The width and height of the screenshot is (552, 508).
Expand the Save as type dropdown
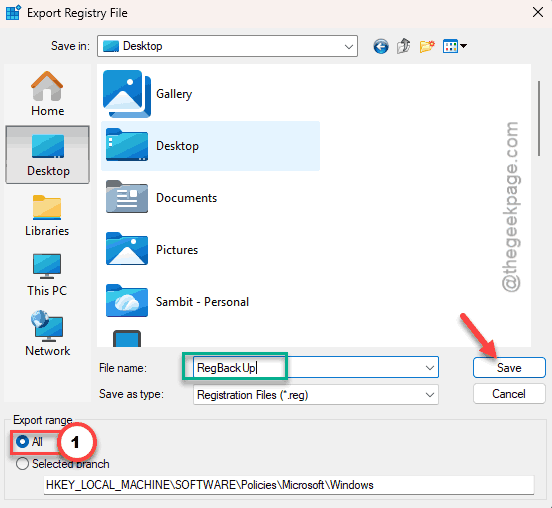click(429, 395)
